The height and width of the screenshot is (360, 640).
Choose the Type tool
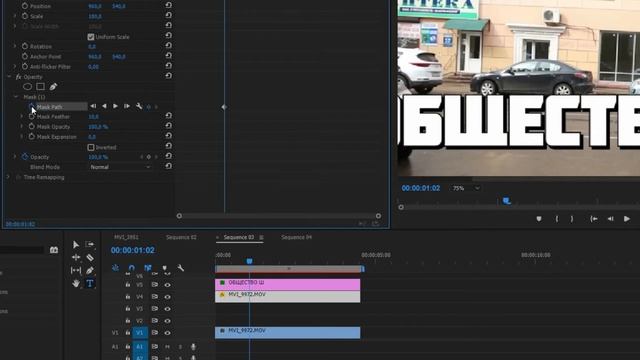[x=90, y=283]
